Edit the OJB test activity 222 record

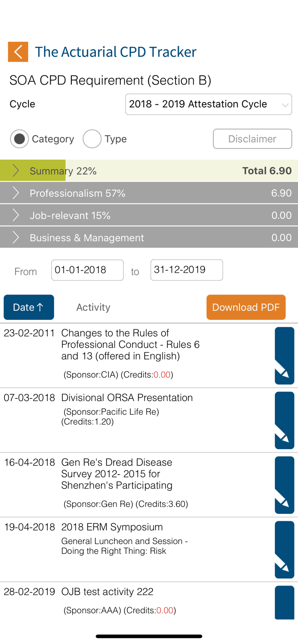(x=284, y=603)
